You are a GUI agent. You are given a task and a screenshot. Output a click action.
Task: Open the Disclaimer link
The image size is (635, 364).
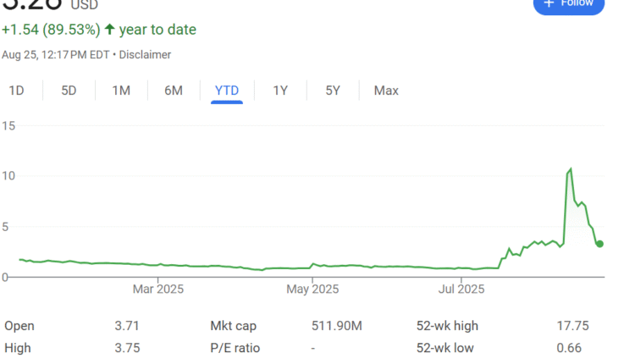tap(145, 55)
